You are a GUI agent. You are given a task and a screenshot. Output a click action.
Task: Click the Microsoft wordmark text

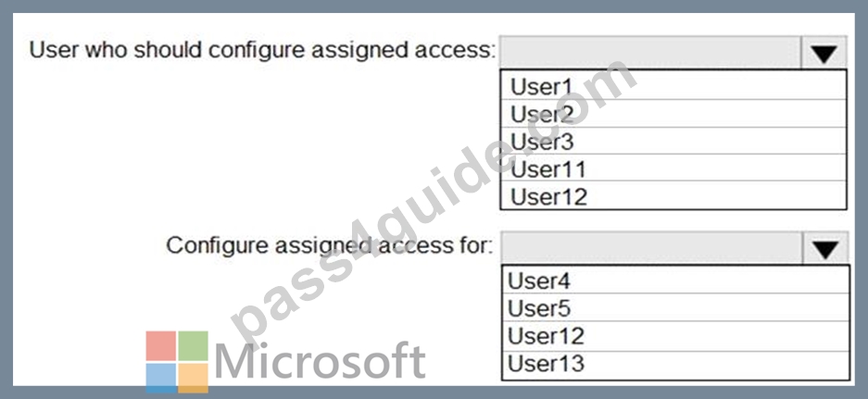(320, 361)
